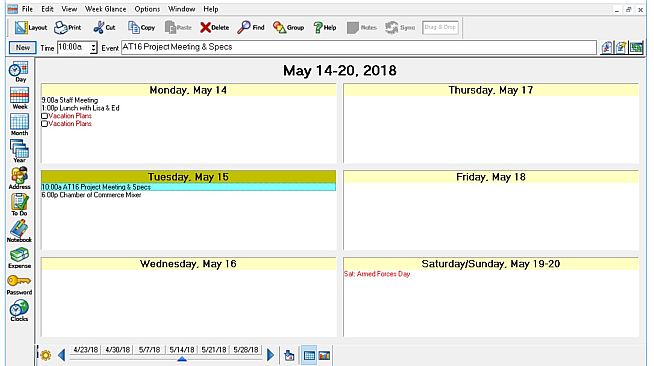The width and height of the screenshot is (654, 366).
Task: Delete the selected event with the Delete tool
Action: pyautogui.click(x=214, y=28)
